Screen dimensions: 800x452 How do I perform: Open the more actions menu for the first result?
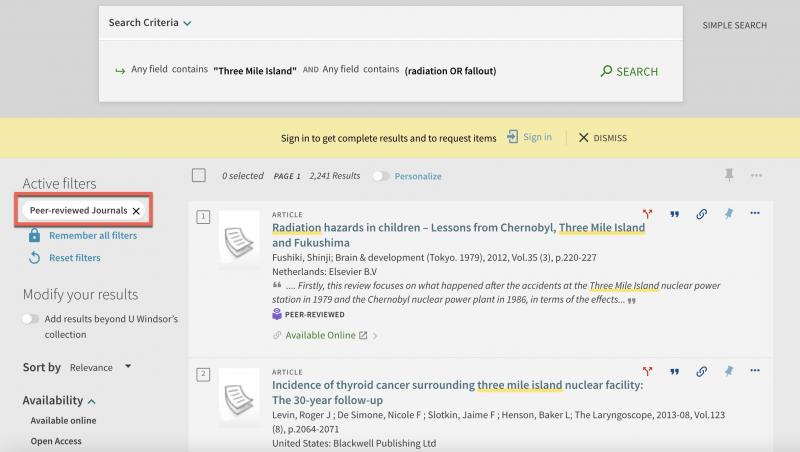755,213
